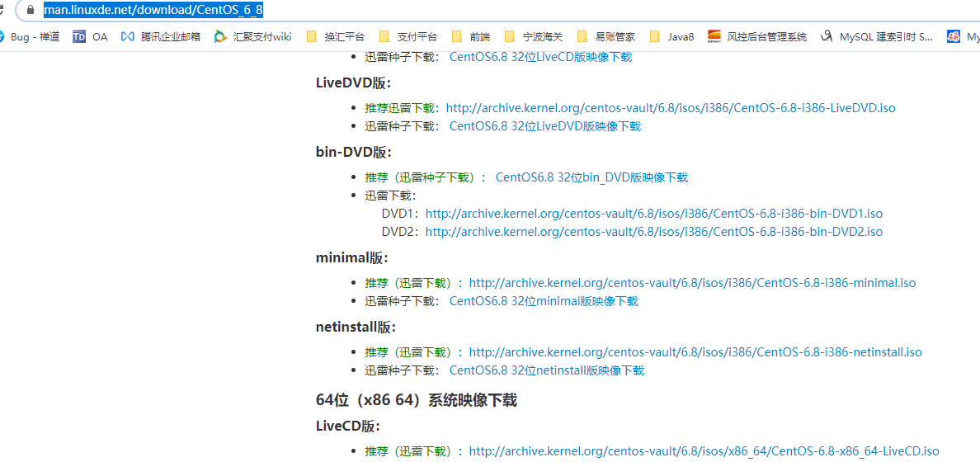The width and height of the screenshot is (980, 462).
Task: Open the 换汇平台 bookmark folder
Action: (336, 37)
